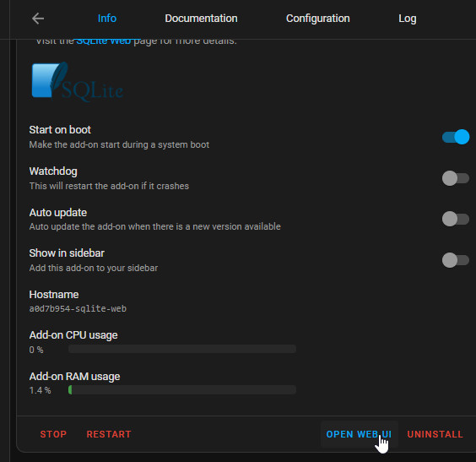
Task: Open the add-on web UI
Action: click(x=360, y=434)
